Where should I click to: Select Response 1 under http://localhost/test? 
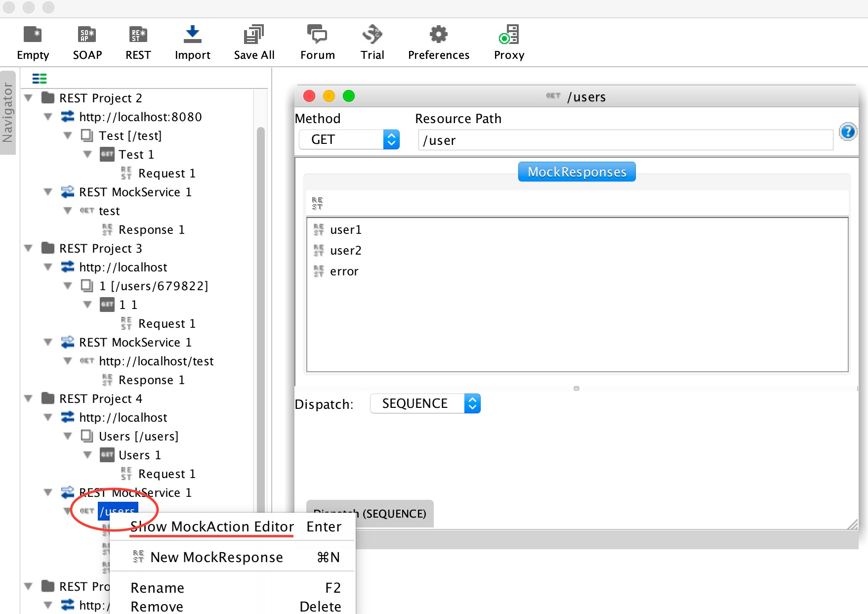(x=152, y=380)
